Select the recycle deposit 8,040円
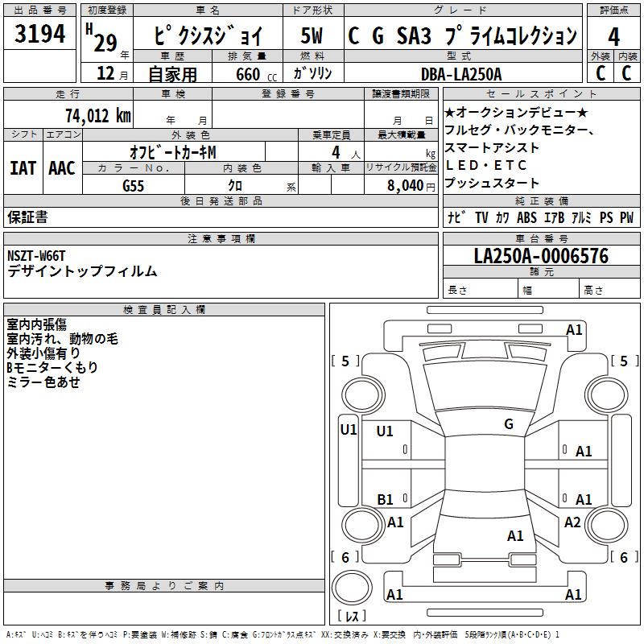The width and height of the screenshot is (644, 644). pos(411,186)
